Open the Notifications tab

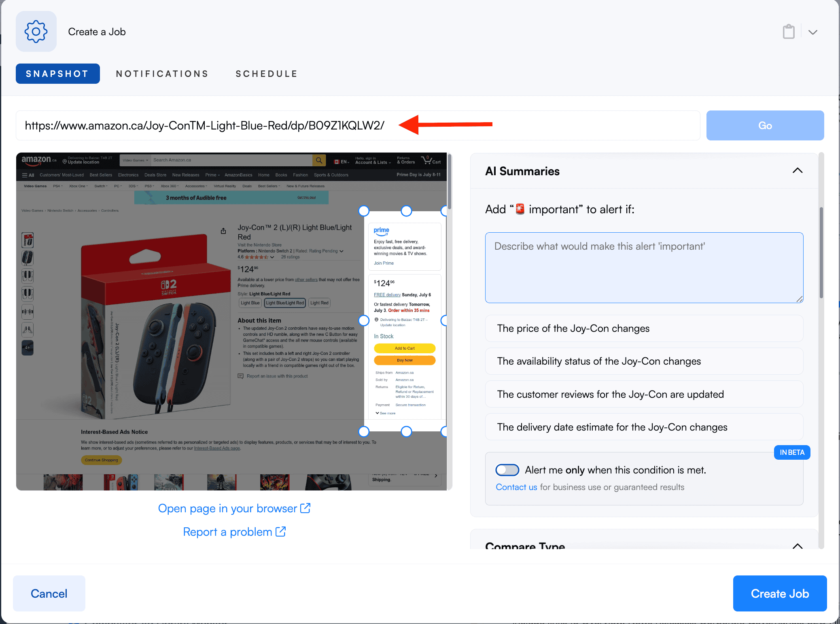click(162, 74)
